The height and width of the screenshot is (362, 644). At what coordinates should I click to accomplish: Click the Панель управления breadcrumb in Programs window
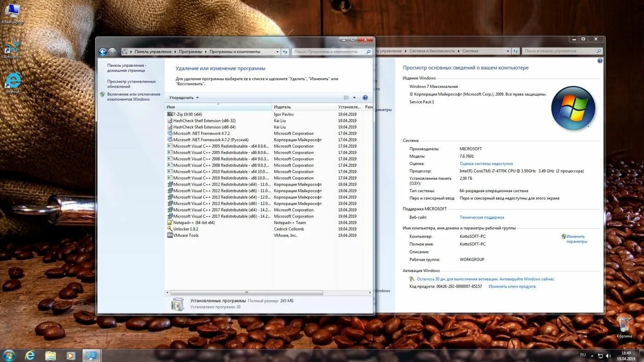pyautogui.click(x=153, y=52)
